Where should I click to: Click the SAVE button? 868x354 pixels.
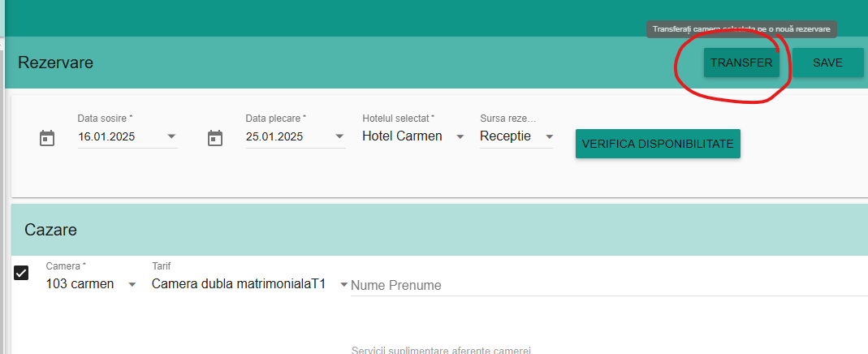point(827,63)
